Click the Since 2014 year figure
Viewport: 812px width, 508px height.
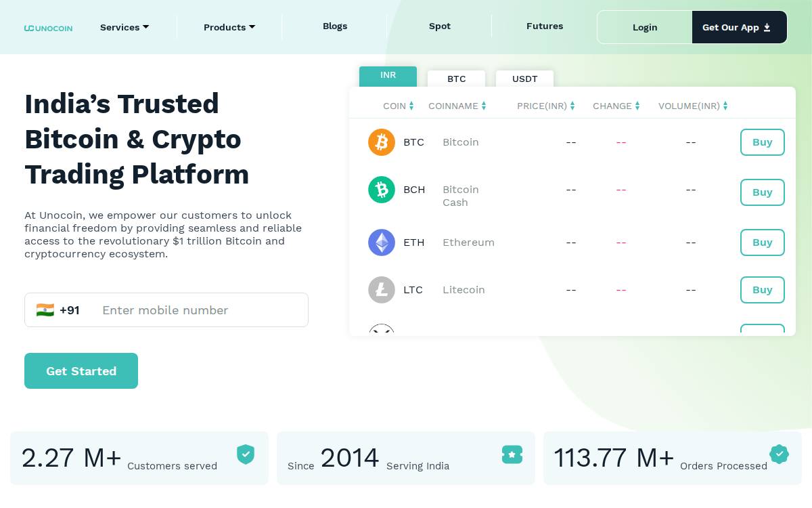pos(349,458)
